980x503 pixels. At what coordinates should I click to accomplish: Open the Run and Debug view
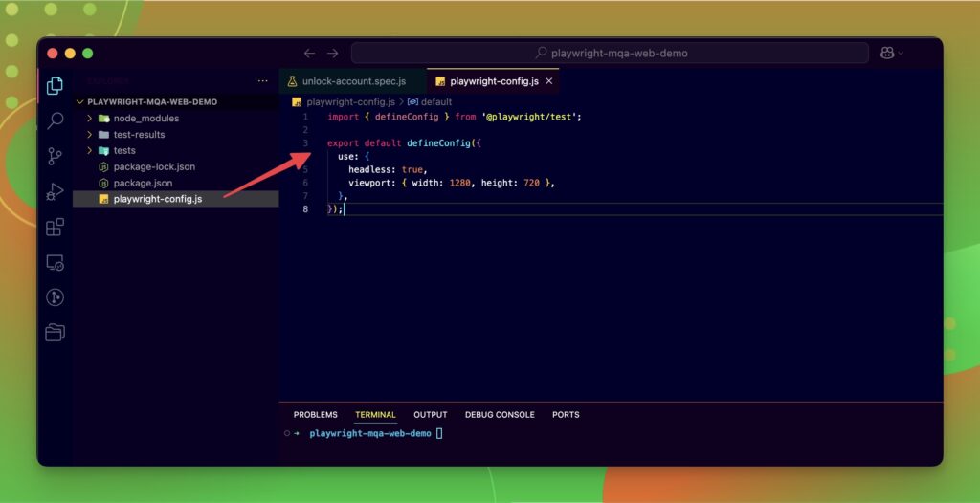(x=55, y=191)
